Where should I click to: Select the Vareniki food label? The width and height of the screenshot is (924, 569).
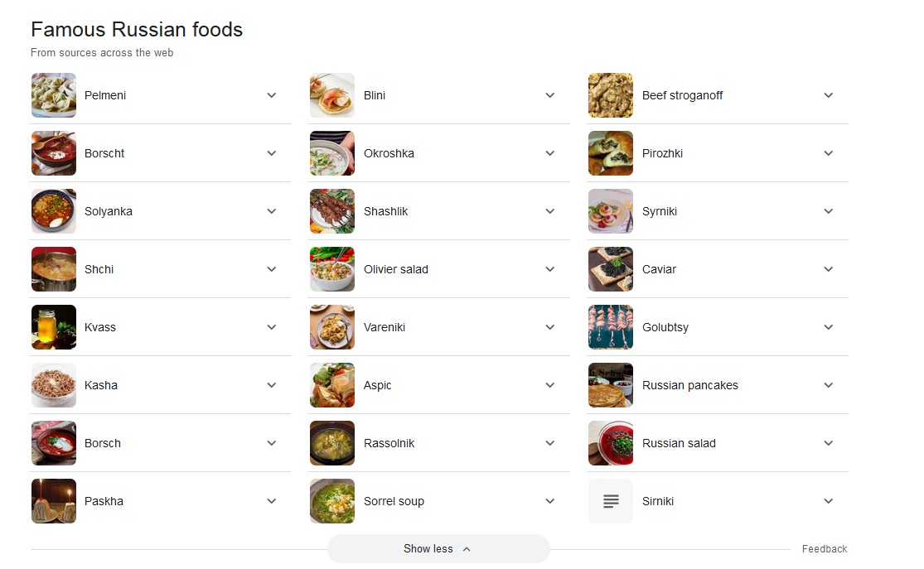point(385,327)
